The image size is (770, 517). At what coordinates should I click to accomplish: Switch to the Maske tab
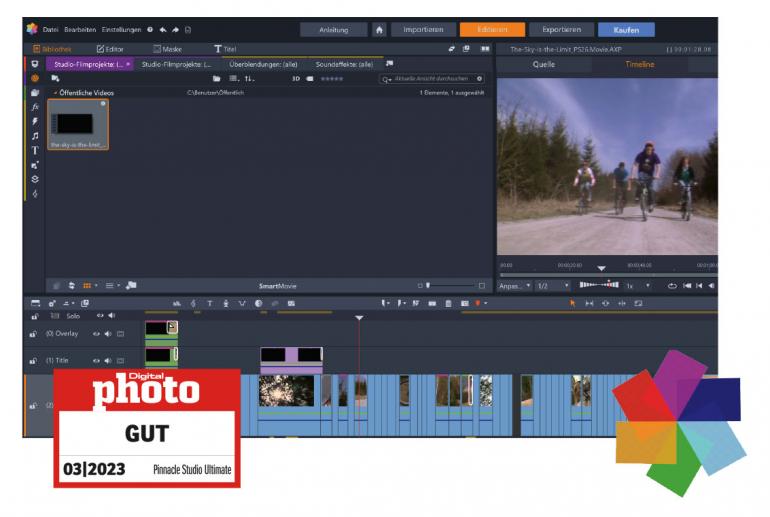click(x=167, y=49)
